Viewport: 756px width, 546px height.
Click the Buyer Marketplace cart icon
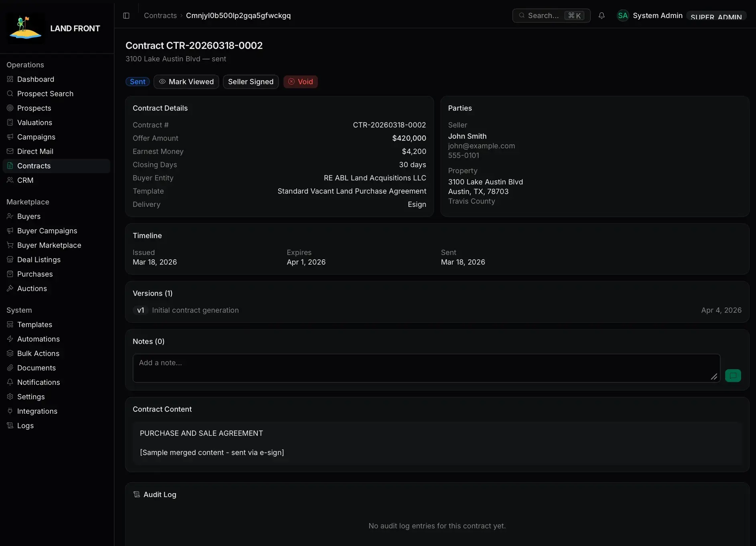point(10,245)
